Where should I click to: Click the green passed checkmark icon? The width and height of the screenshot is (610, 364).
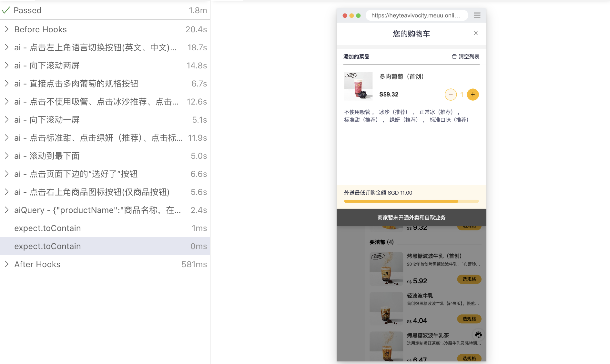pyautogui.click(x=6, y=10)
